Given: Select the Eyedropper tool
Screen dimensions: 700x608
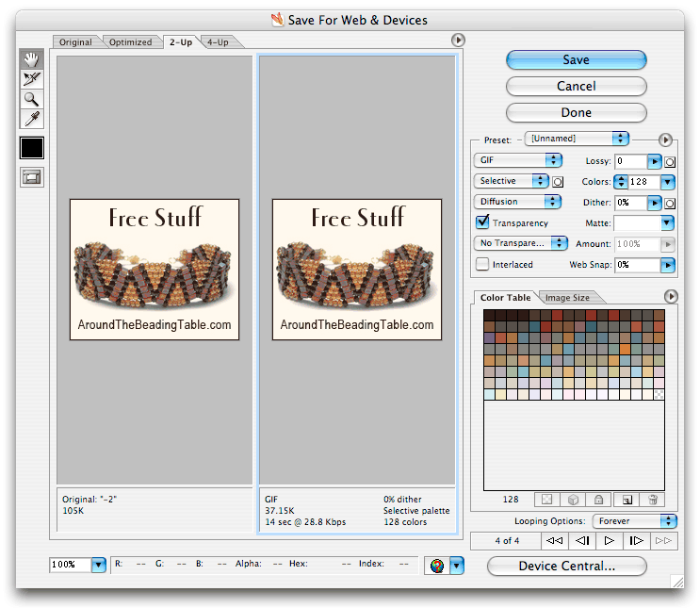Looking at the screenshot, I should coord(32,119).
